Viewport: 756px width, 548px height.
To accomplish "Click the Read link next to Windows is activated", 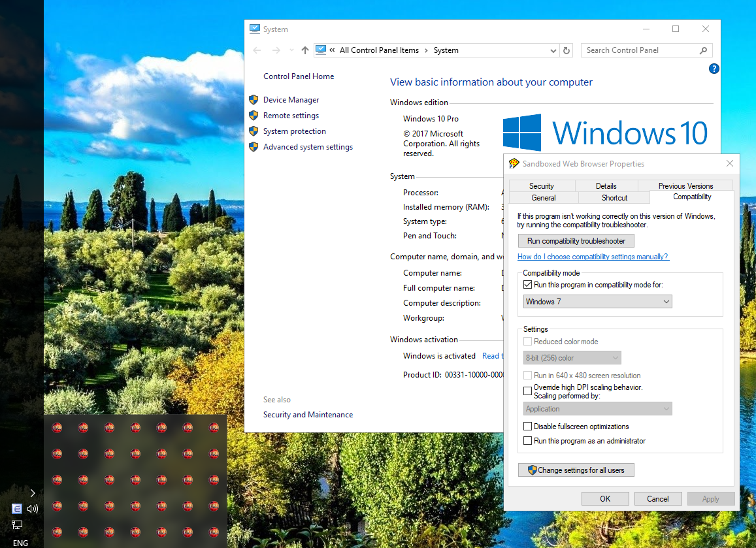I will (492, 356).
